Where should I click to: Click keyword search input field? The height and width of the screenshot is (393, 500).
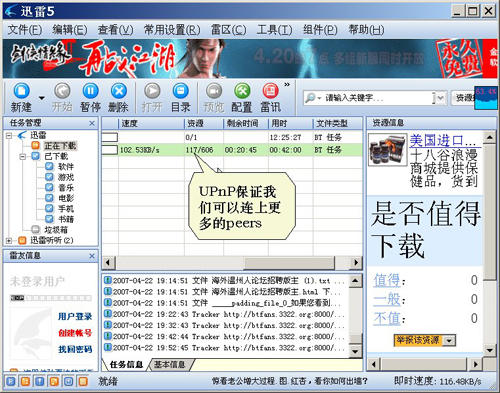tap(378, 98)
